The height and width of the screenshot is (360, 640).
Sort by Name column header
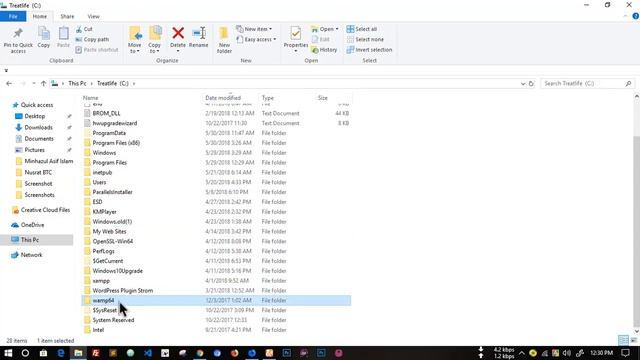[91, 98]
